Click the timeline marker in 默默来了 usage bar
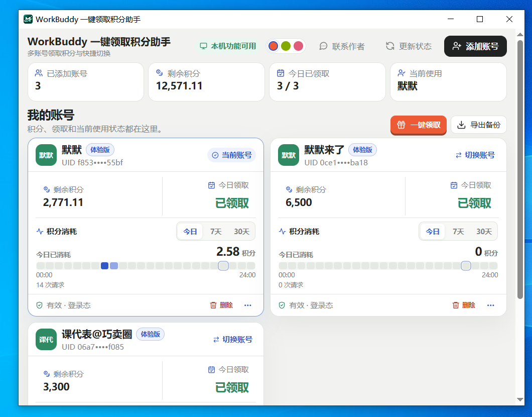This screenshot has height=417, width=532. pos(466,266)
